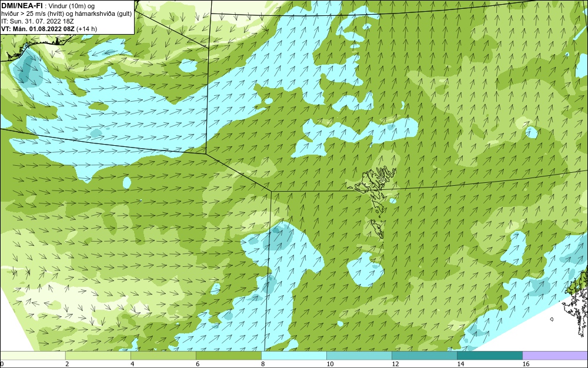
Task: Click the scale label '14' under the color bar
Action: pos(460,364)
